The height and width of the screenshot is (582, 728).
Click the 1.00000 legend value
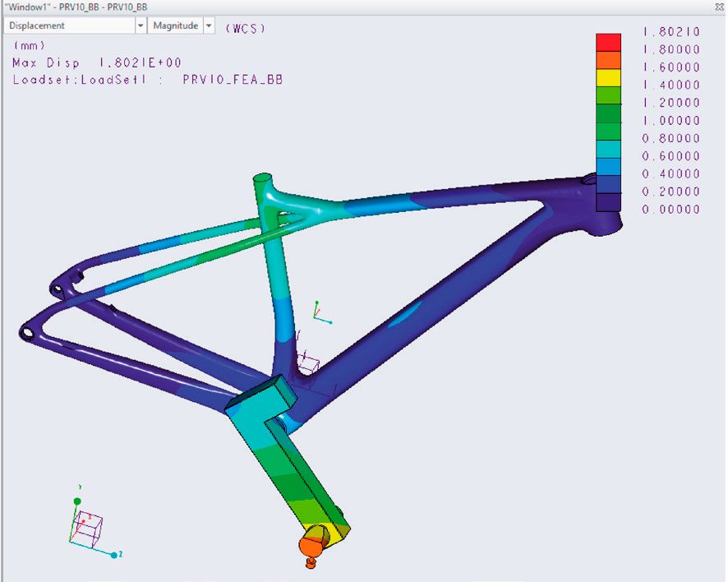point(671,121)
